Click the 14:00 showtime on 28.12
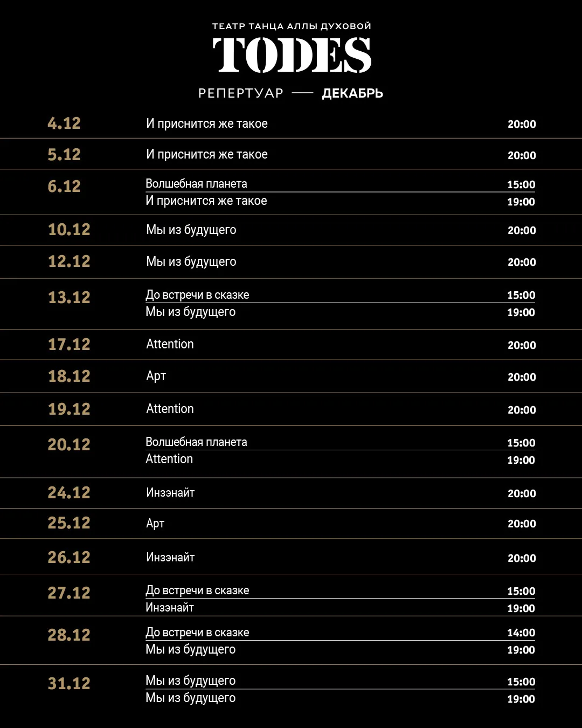 pyautogui.click(x=521, y=633)
